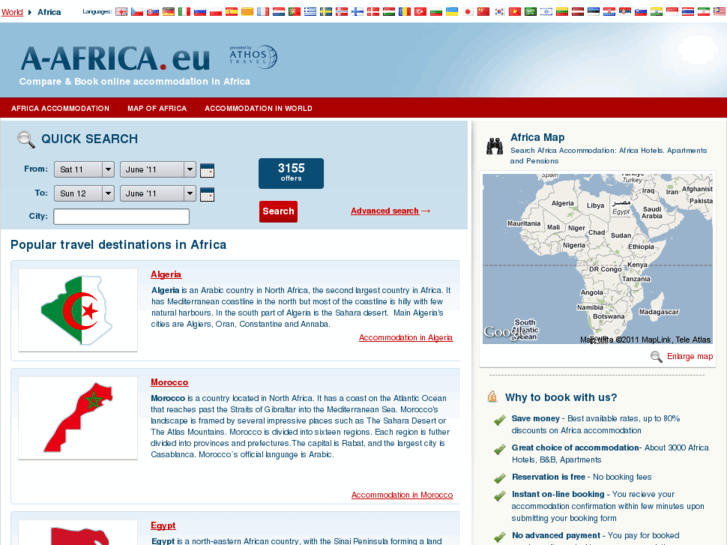
Task: Open the From month dropdown June '11
Action: (x=158, y=170)
